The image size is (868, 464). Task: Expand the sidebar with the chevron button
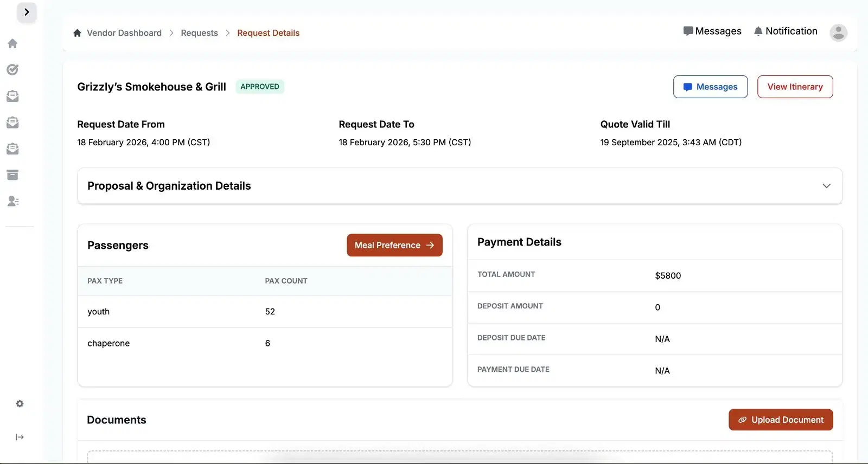point(27,12)
